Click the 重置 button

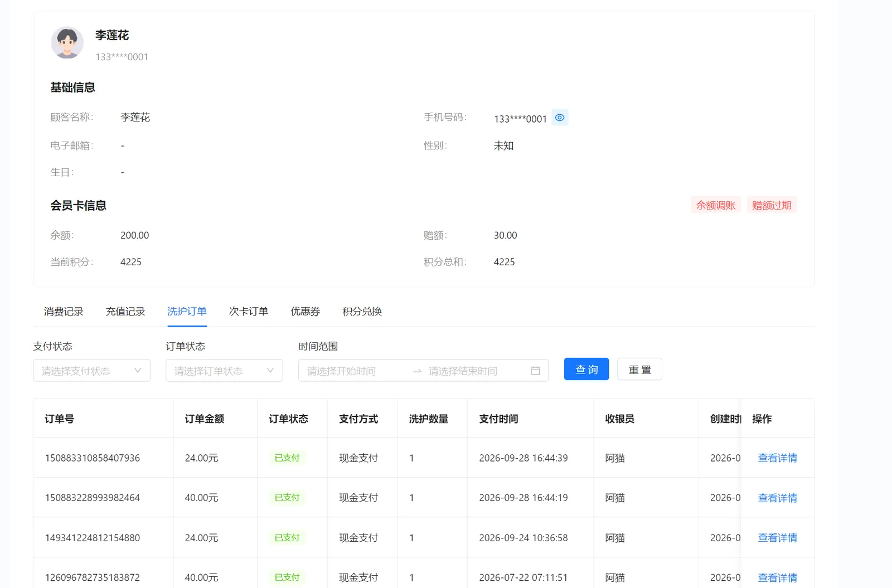click(639, 369)
